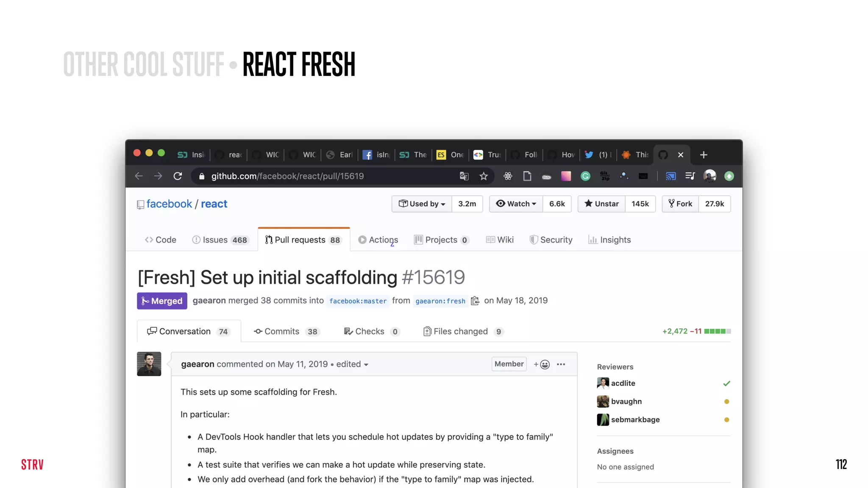Open the React DevTools extension icon
The image size is (868, 488).
pyautogui.click(x=508, y=176)
